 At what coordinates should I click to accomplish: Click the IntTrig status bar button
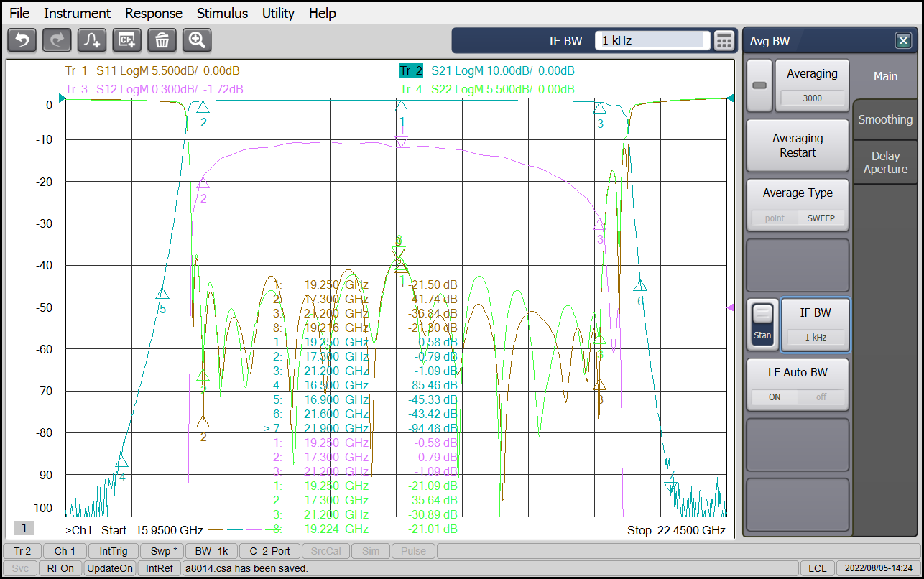(x=114, y=551)
